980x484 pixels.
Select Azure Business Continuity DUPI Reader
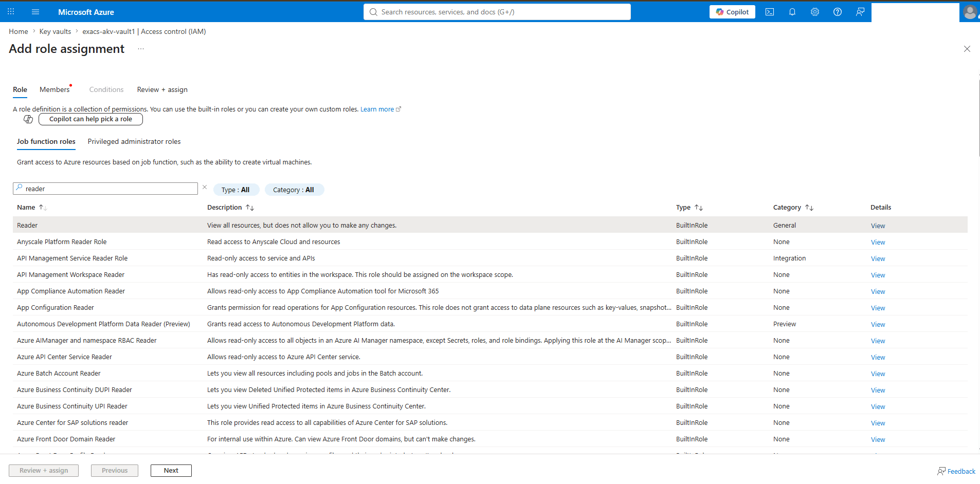[x=490, y=389]
